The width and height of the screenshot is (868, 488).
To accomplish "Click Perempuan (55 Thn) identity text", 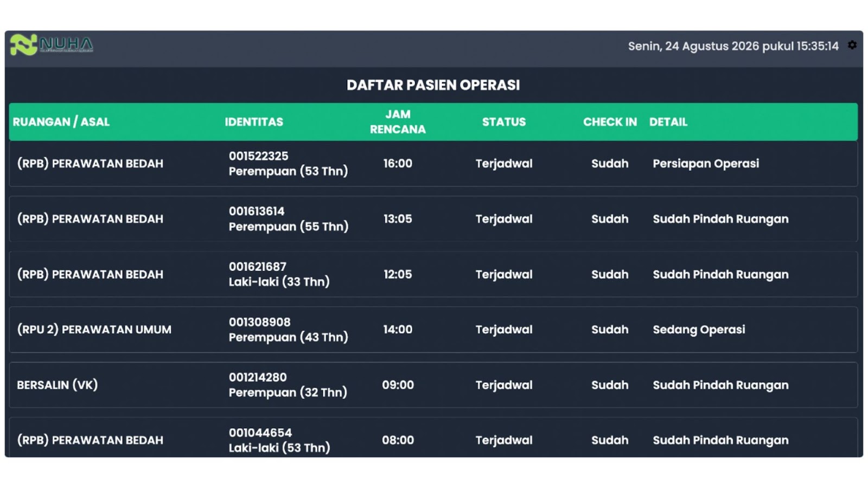I will click(288, 227).
